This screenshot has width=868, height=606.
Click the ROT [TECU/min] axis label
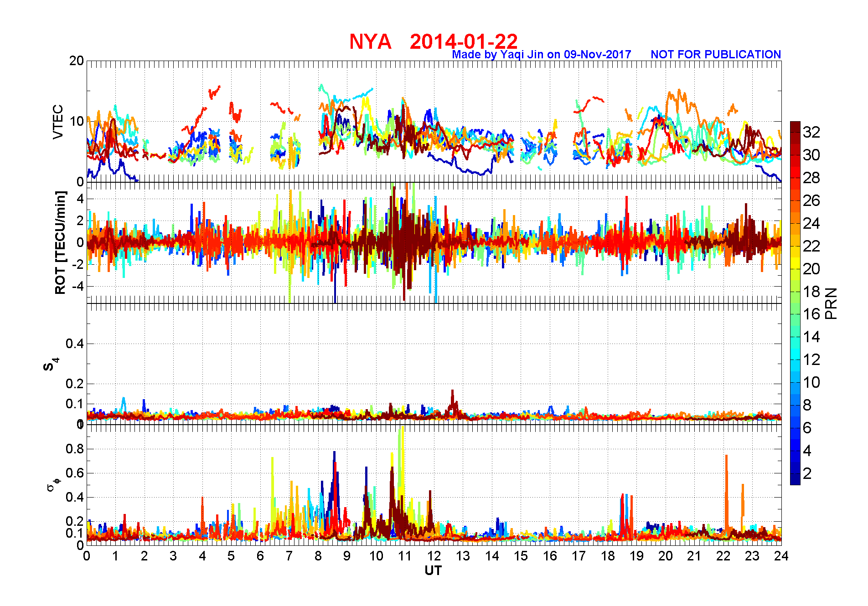(60, 242)
